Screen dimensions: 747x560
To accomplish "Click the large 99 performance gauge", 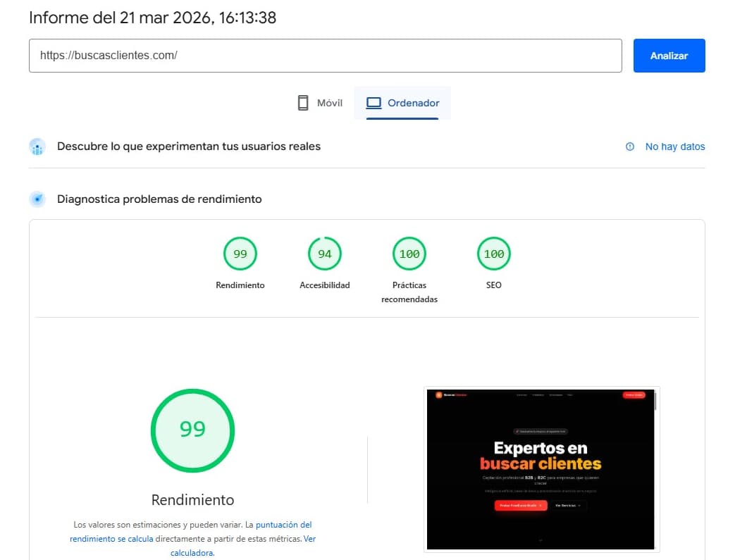I will (x=192, y=430).
